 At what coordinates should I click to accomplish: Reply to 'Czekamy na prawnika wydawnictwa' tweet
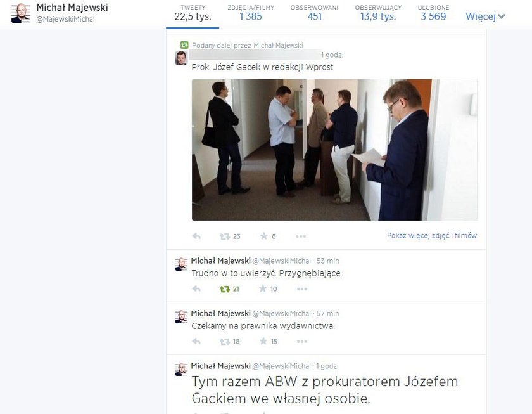coord(196,341)
